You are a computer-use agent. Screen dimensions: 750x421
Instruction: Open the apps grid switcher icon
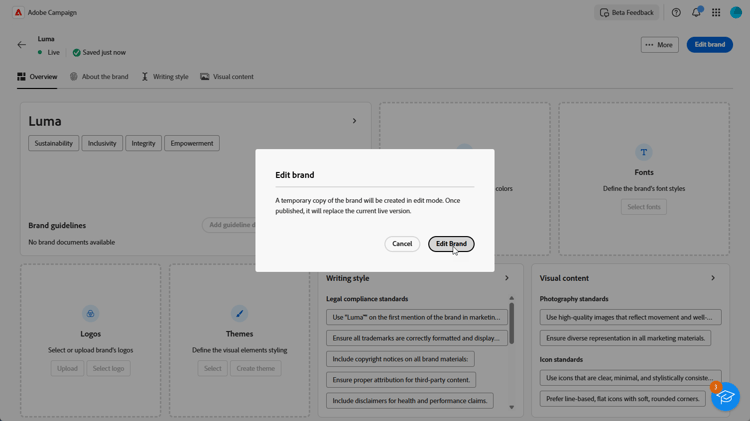coord(716,12)
